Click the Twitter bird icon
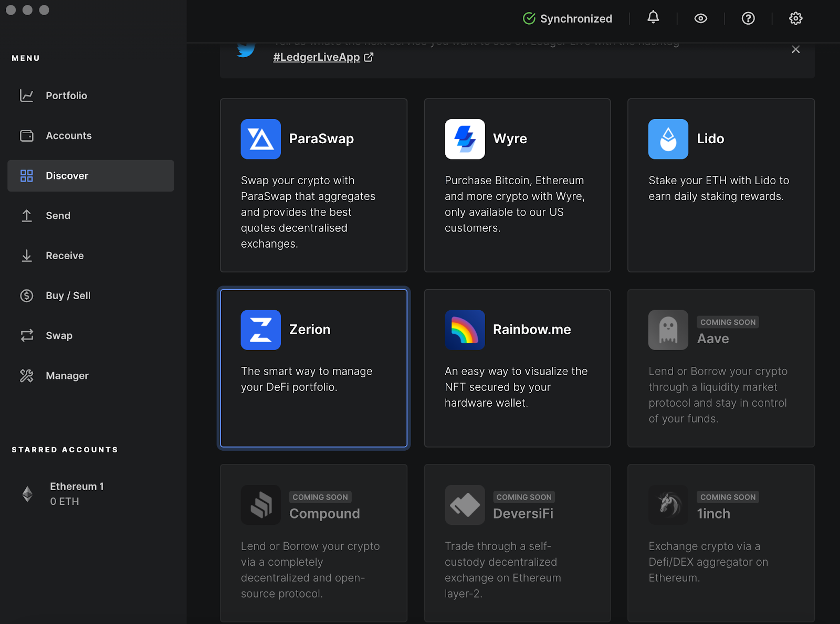The width and height of the screenshot is (840, 624). click(x=246, y=49)
